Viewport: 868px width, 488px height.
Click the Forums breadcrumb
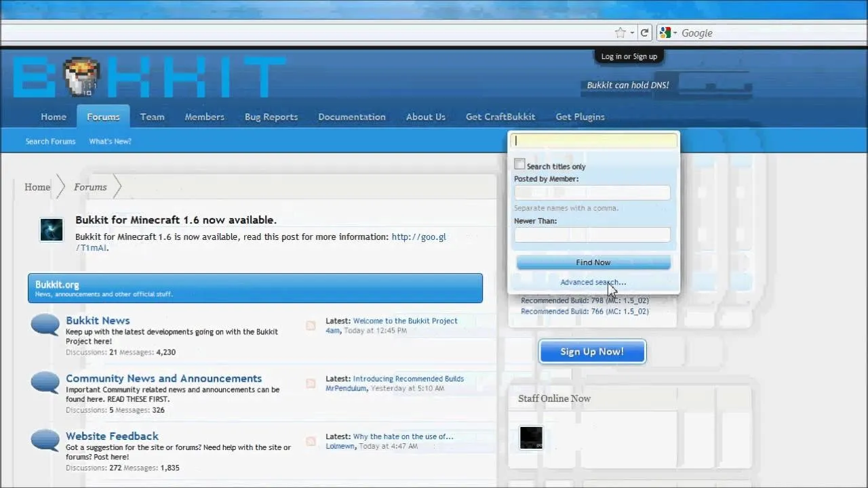[90, 187]
